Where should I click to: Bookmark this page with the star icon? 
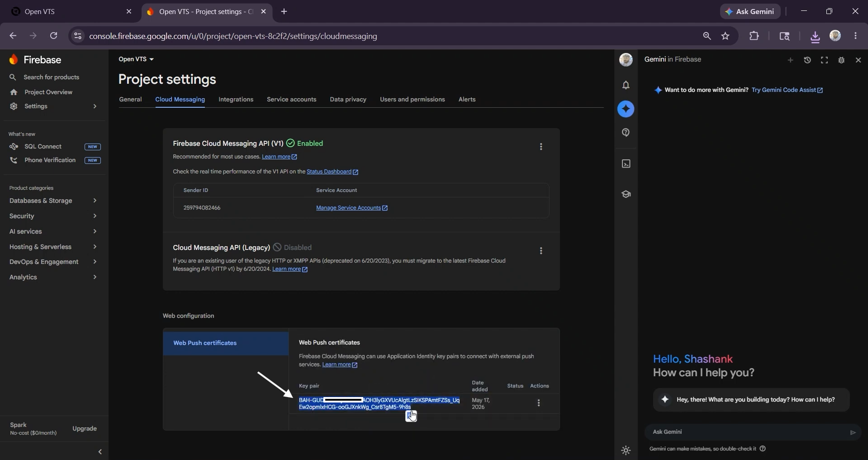(726, 36)
